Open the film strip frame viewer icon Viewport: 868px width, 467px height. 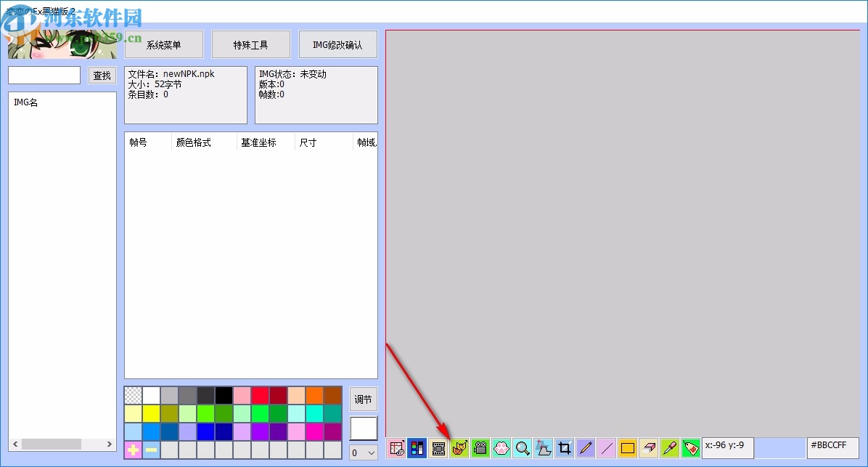[438, 448]
